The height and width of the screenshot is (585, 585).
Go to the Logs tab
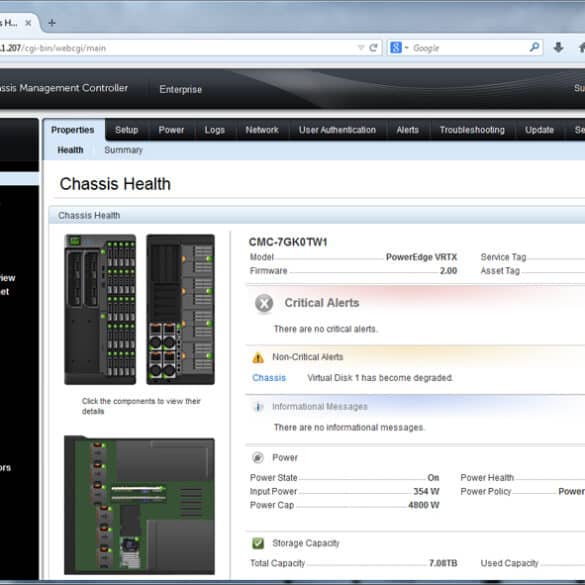pyautogui.click(x=215, y=130)
